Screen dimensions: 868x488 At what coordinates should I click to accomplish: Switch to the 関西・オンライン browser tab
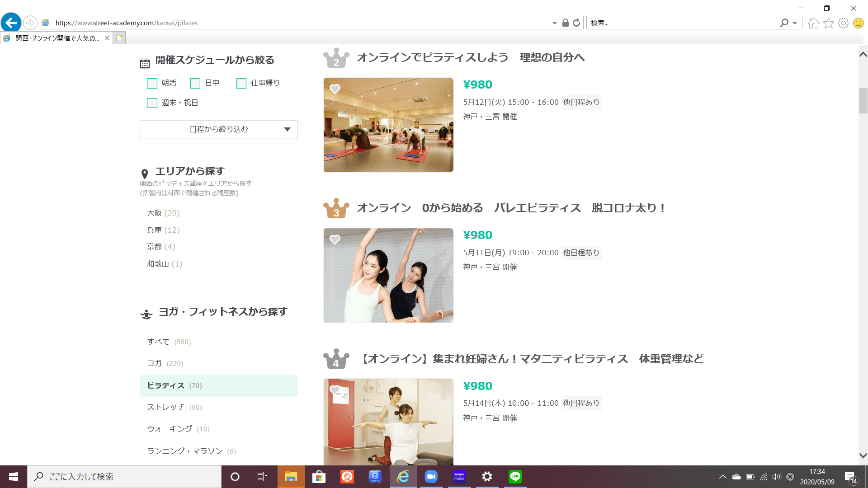coord(54,38)
